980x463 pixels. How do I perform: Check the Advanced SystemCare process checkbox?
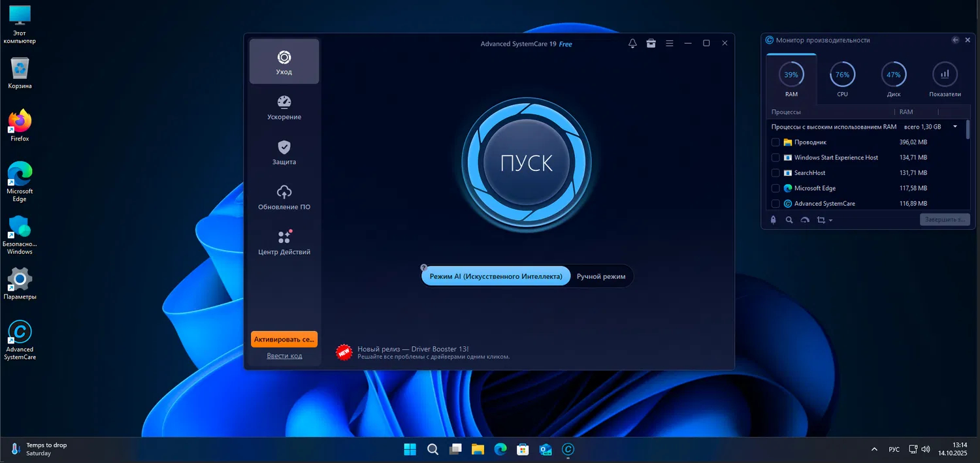(x=776, y=204)
